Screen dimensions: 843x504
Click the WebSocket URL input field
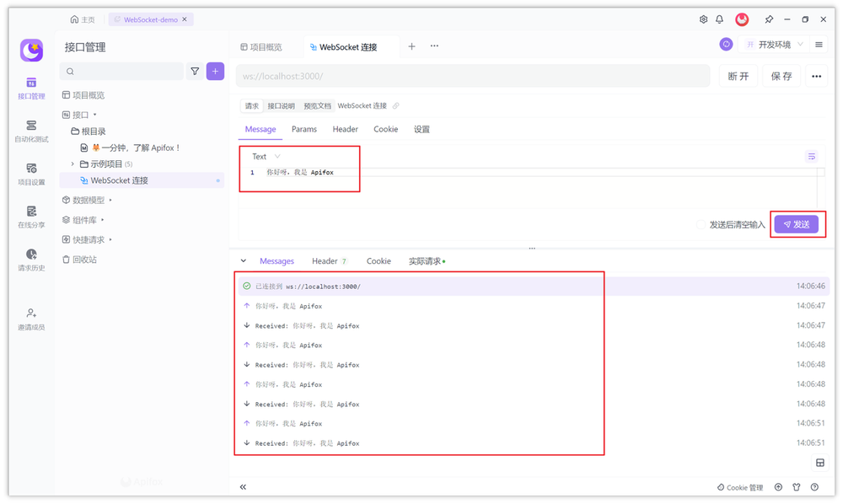472,75
